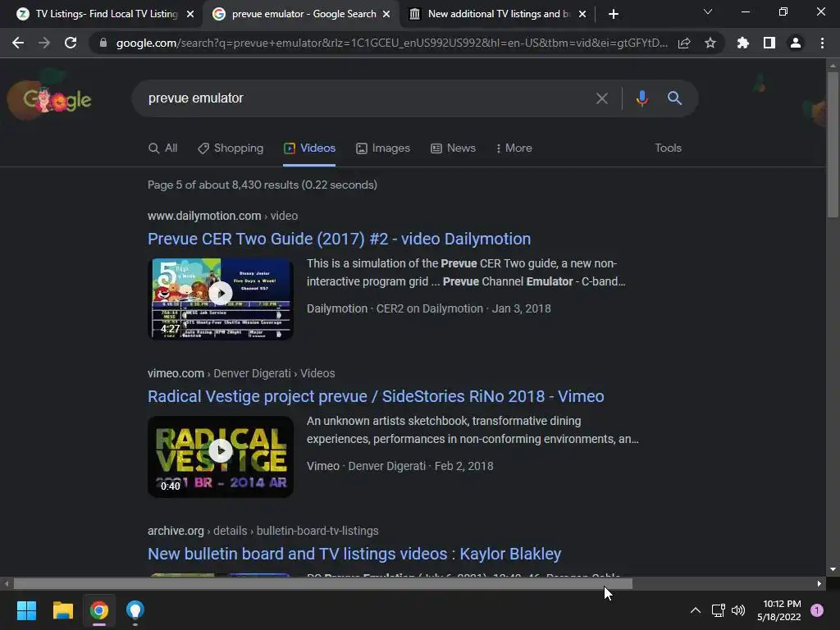The image size is (840, 630).
Task: Open the Windows Start menu
Action: (x=26, y=610)
